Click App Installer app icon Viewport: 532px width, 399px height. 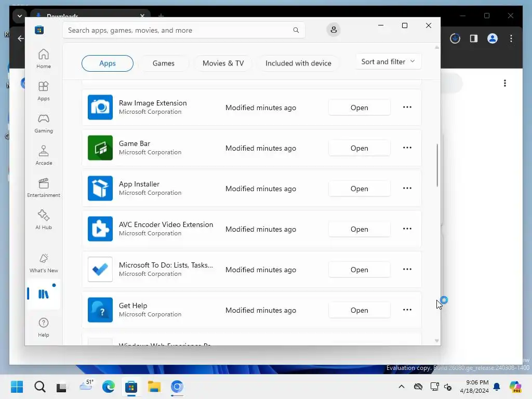click(100, 188)
